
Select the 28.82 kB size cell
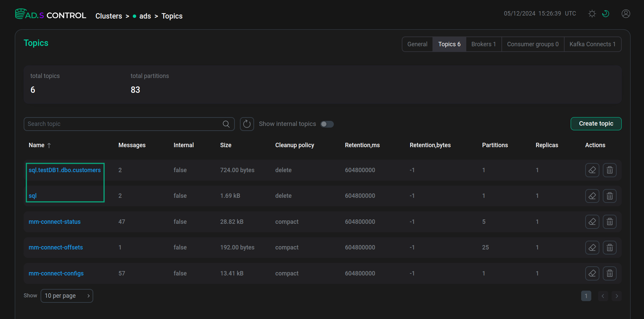click(x=232, y=222)
